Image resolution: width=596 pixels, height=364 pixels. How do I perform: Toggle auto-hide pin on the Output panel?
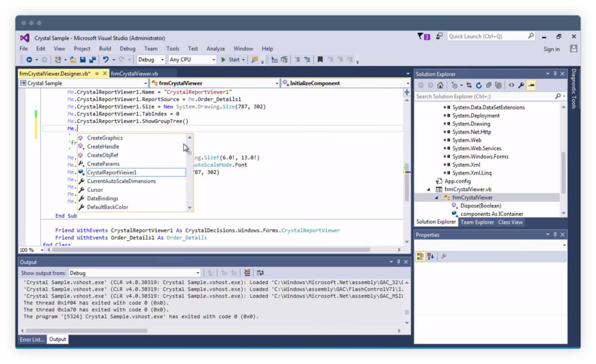398,262
